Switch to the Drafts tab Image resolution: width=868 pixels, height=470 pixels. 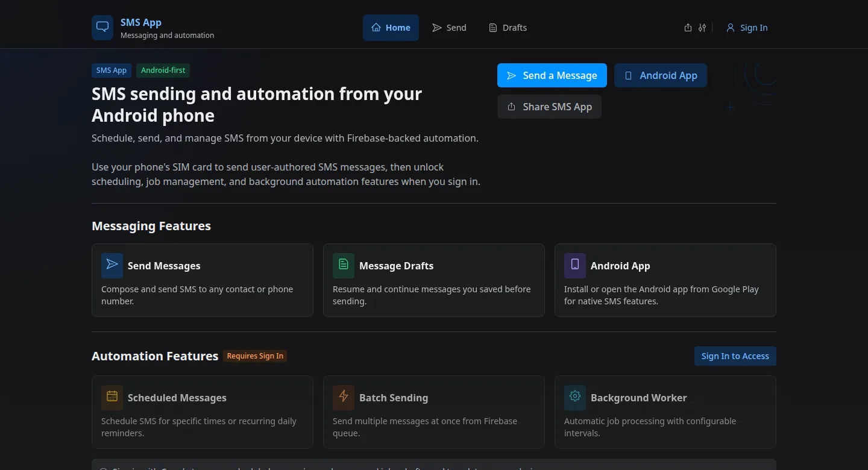click(508, 28)
